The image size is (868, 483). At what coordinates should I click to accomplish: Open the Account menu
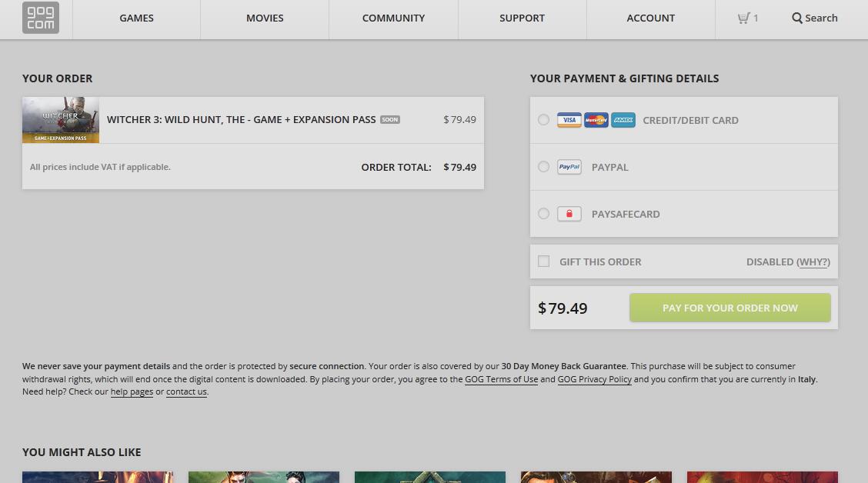click(650, 18)
